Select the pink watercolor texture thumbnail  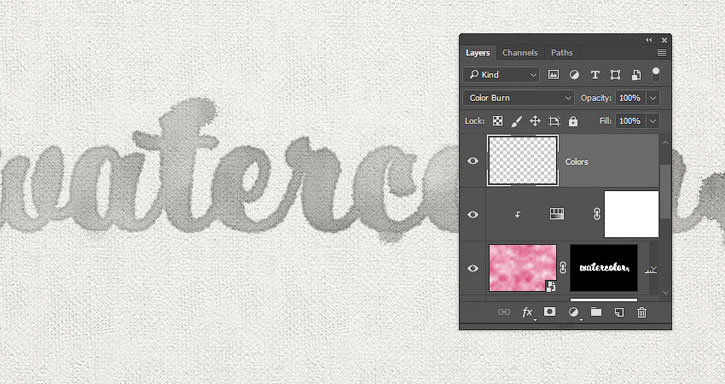point(522,268)
